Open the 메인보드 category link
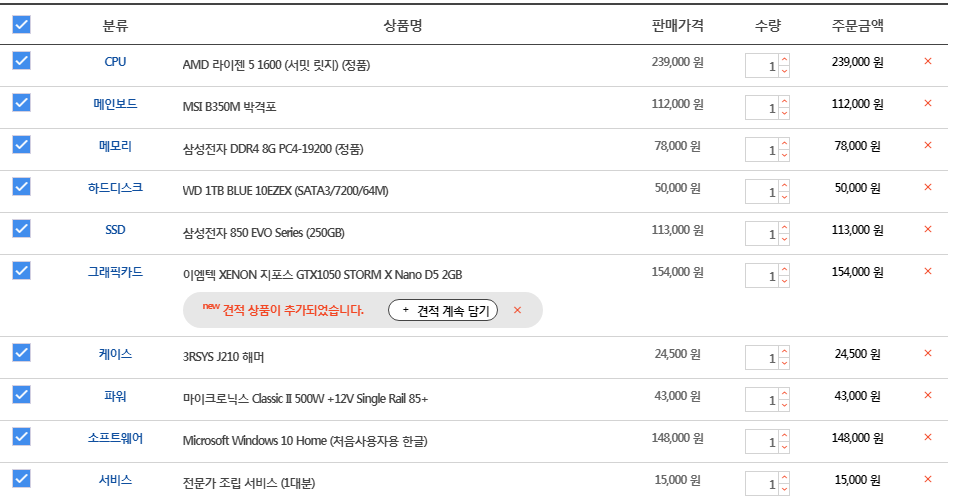This screenshot has width=962, height=501. click(115, 104)
